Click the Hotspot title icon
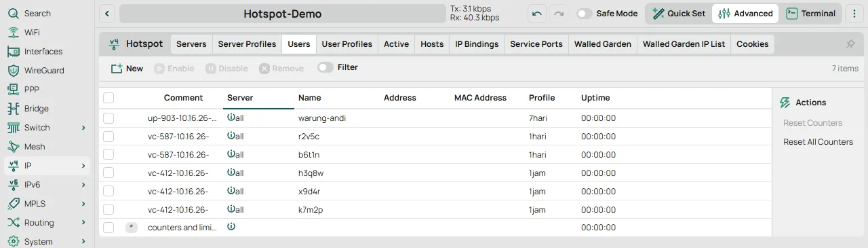 point(113,44)
